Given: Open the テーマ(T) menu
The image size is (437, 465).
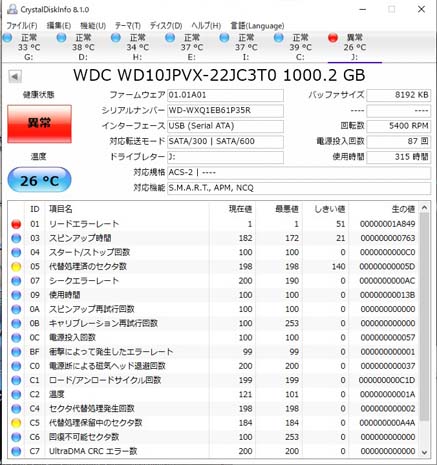Looking at the screenshot, I should (x=128, y=26).
